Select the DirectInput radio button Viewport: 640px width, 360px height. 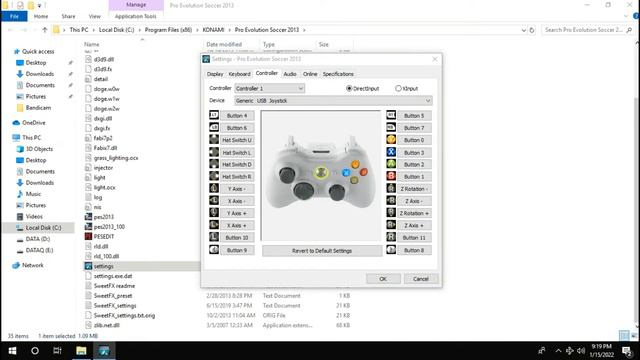pos(349,88)
